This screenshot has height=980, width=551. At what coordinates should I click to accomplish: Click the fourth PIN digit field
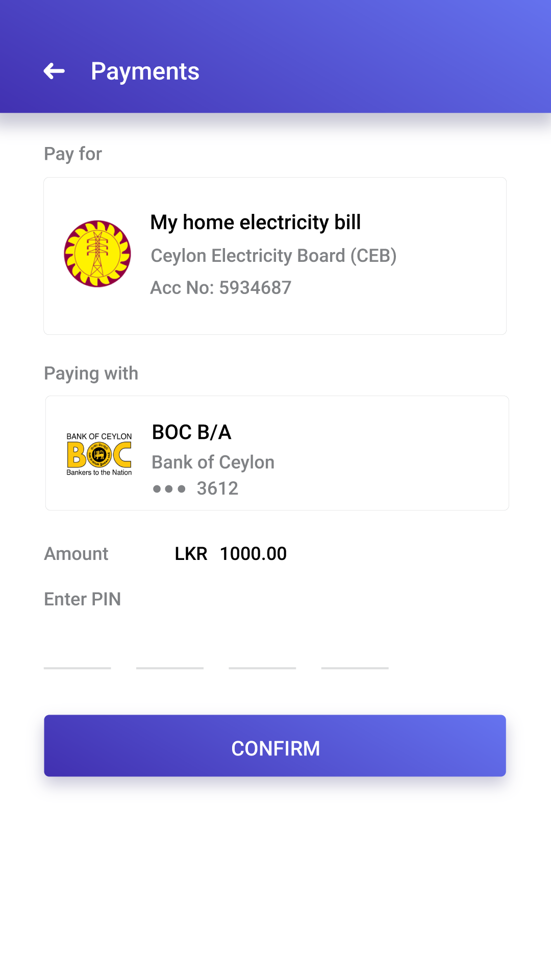(355, 653)
